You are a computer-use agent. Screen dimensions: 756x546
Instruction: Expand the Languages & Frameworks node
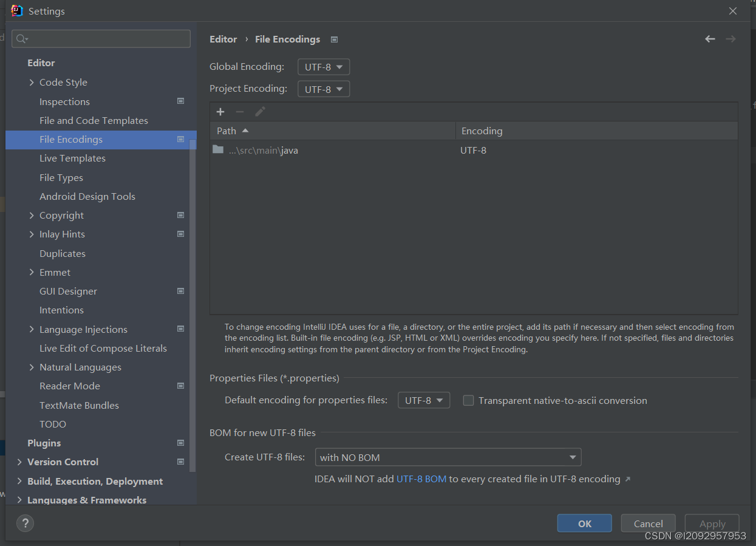tap(19, 500)
